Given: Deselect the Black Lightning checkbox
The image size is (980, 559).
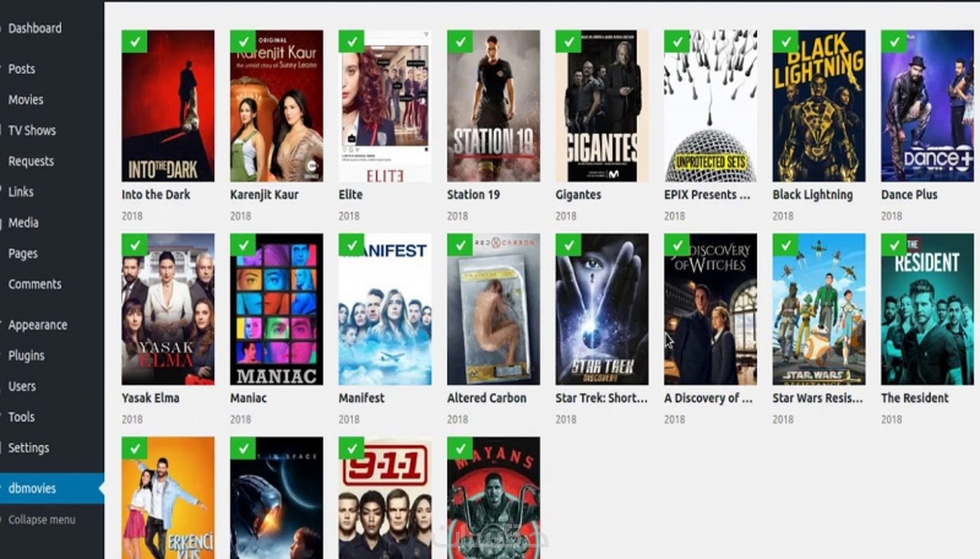Looking at the screenshot, I should tap(785, 41).
